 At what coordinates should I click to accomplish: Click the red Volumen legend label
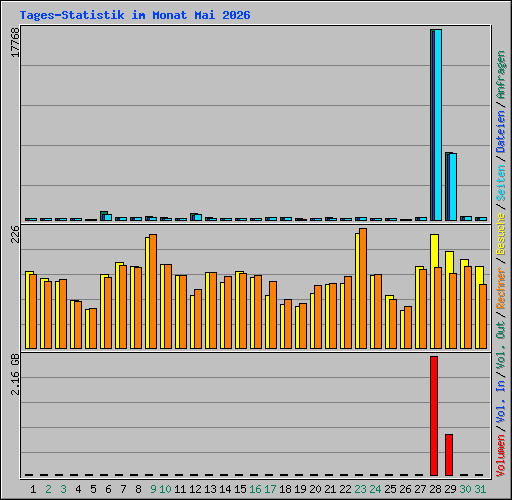tap(501, 456)
